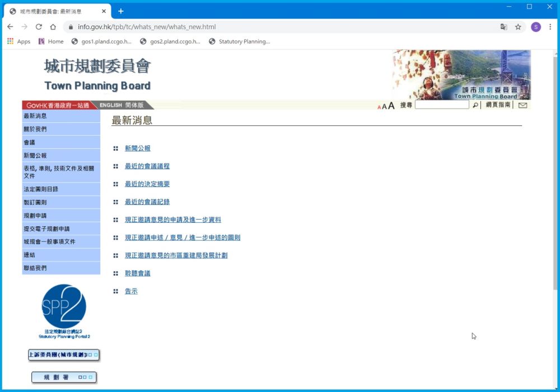Navigate back using the back arrow
The image size is (560, 392).
tap(10, 26)
